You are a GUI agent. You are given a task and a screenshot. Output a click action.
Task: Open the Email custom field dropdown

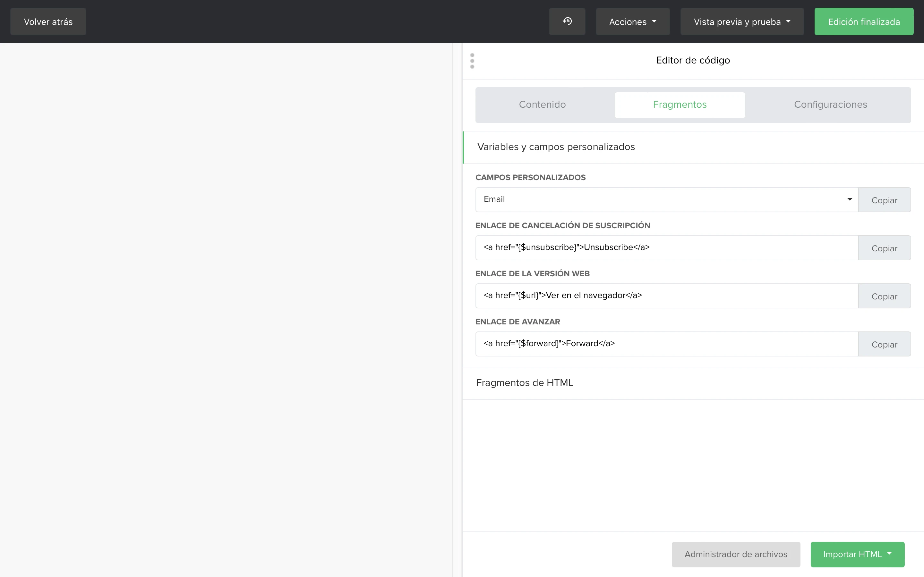coord(666,200)
